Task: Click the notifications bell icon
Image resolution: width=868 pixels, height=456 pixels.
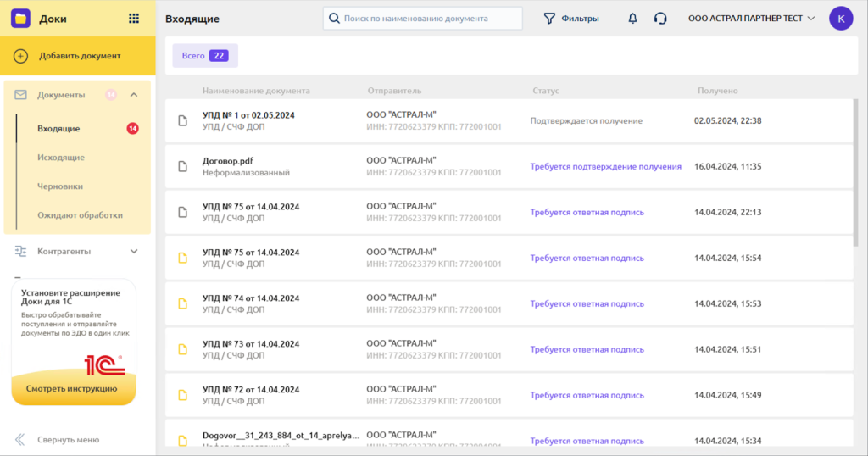Action: point(632,19)
